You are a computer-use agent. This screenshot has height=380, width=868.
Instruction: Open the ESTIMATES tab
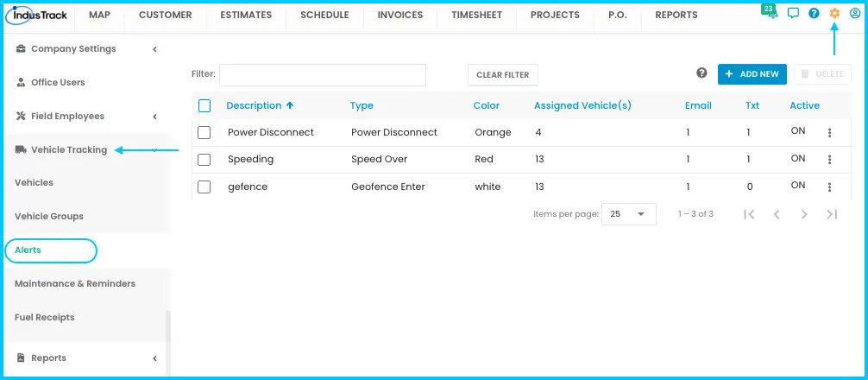[x=247, y=16]
